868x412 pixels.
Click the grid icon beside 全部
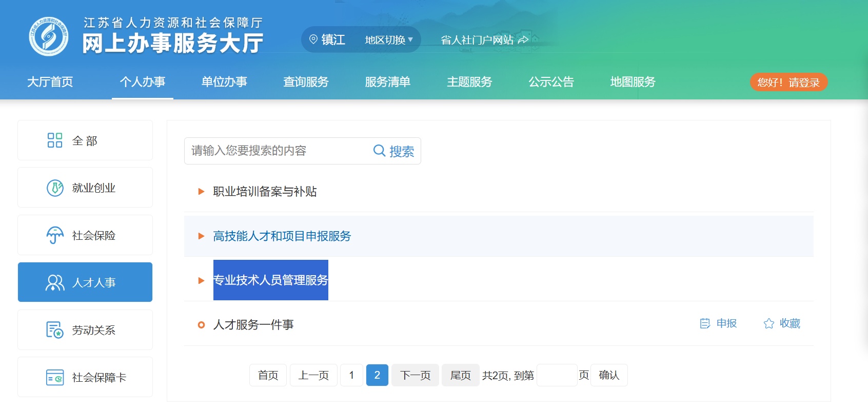point(55,140)
